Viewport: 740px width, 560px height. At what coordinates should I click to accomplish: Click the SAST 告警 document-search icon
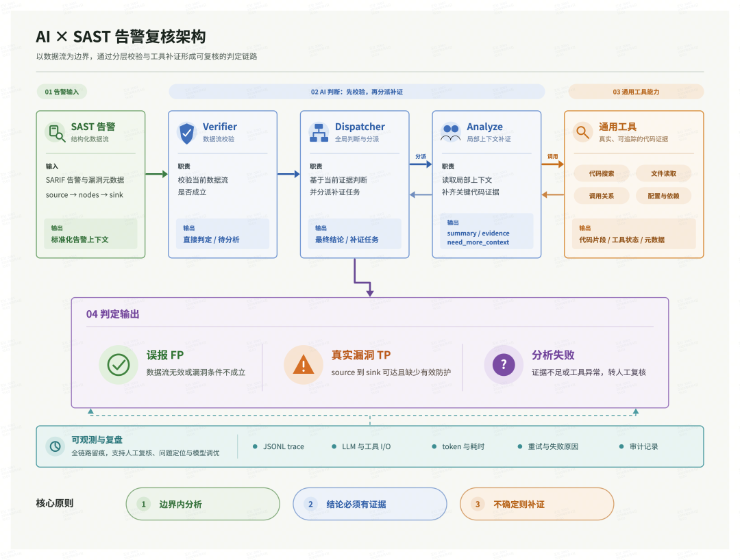(57, 132)
